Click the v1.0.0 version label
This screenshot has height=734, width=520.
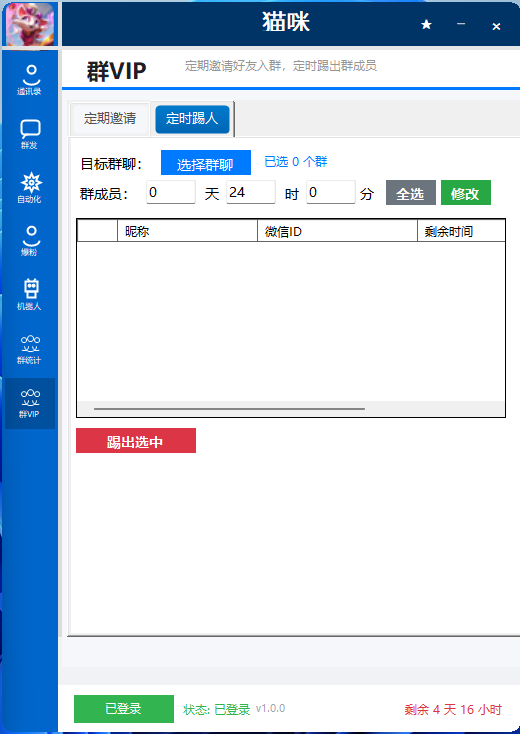271,709
